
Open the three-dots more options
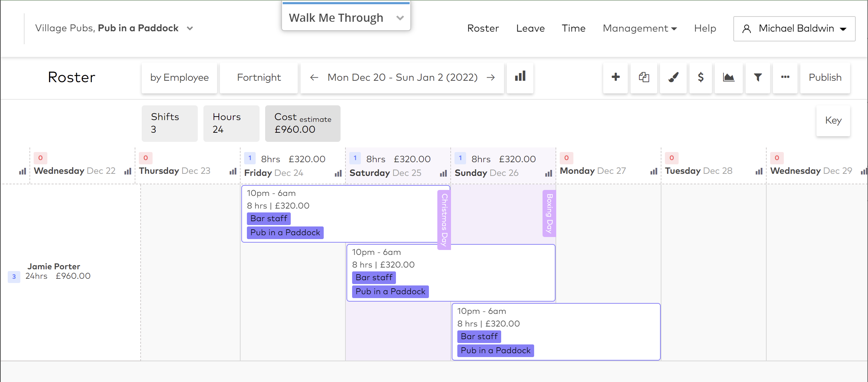point(785,78)
